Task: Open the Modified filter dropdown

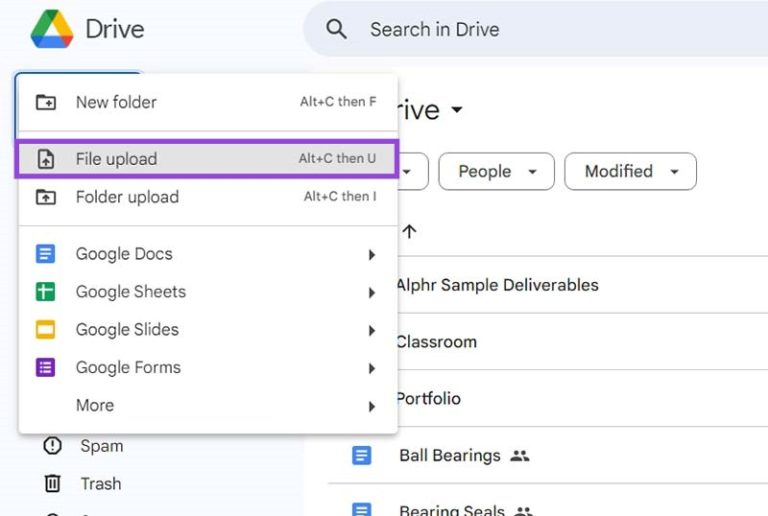Action: pyautogui.click(x=630, y=171)
